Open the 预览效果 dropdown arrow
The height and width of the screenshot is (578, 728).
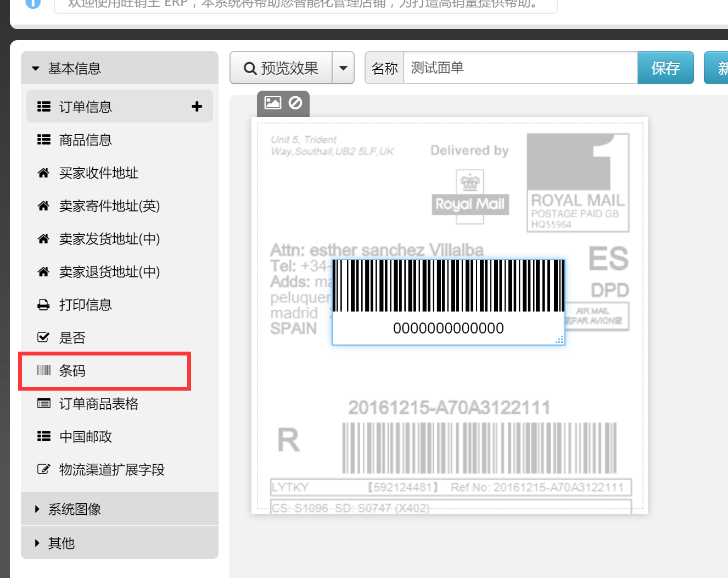pos(343,68)
